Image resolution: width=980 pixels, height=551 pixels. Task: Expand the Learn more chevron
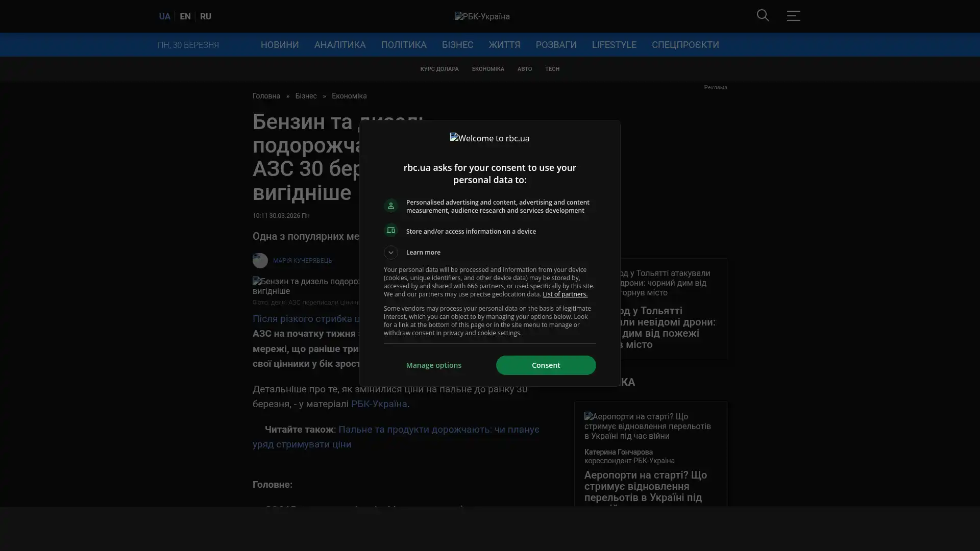[x=390, y=253]
